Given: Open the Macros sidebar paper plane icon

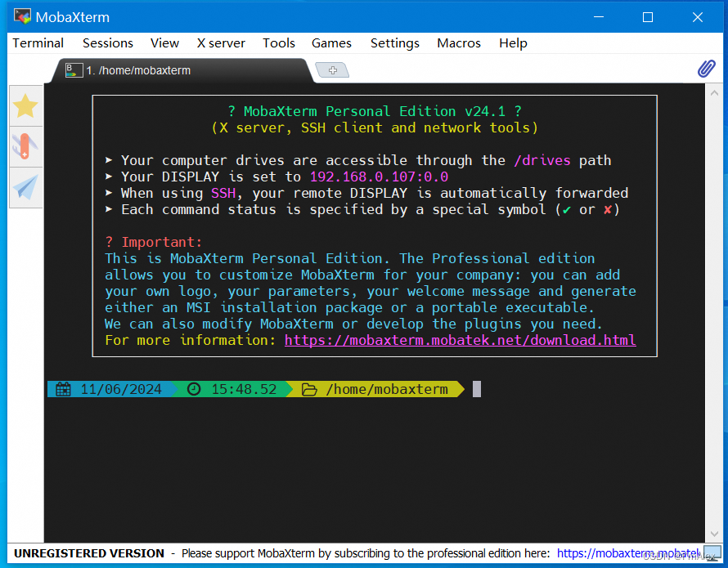Looking at the screenshot, I should tap(25, 187).
